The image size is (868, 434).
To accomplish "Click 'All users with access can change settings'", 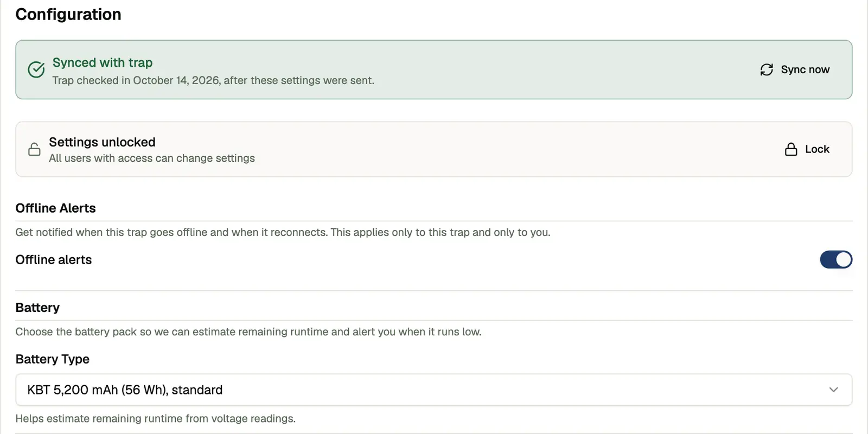I will coord(152,158).
